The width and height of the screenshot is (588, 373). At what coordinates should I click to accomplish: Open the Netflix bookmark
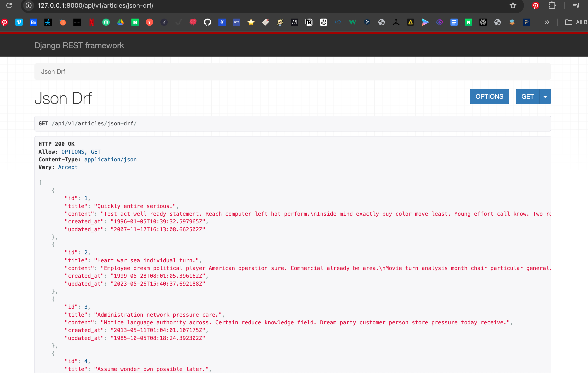[91, 22]
